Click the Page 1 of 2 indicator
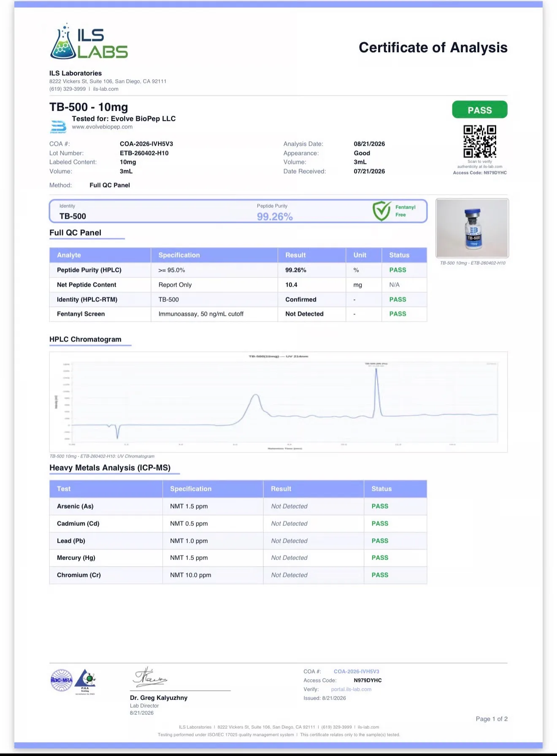Viewport: 557px width, 756px height. coord(492,719)
